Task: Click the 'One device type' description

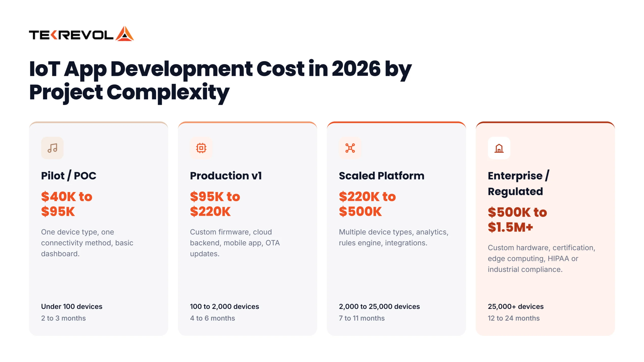Action: coord(87,243)
